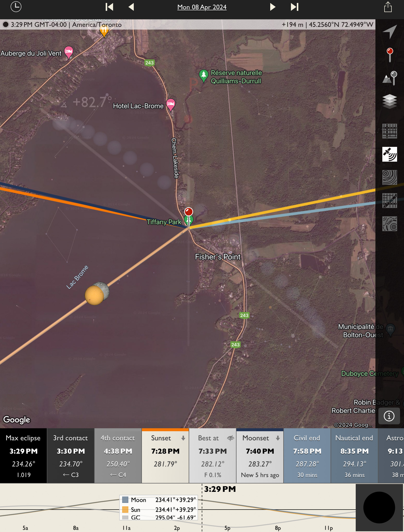
Task: Open the stacked map layers icon
Action: pyautogui.click(x=390, y=101)
